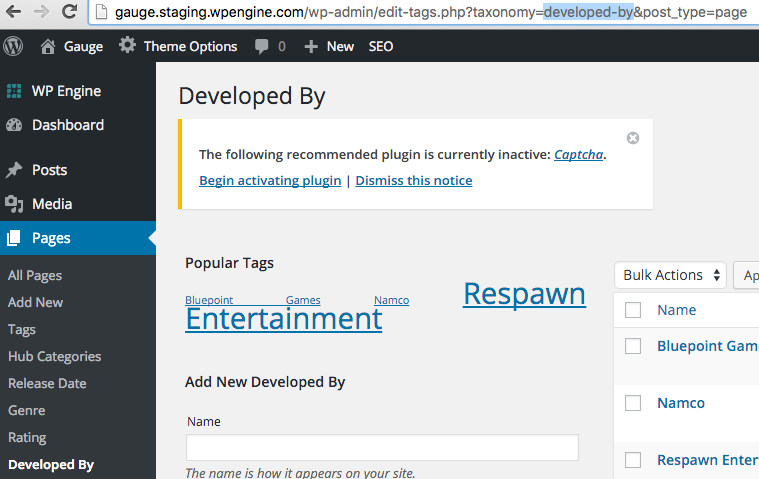Open Developed By submenu item
The width and height of the screenshot is (759, 479).
[x=51, y=464]
